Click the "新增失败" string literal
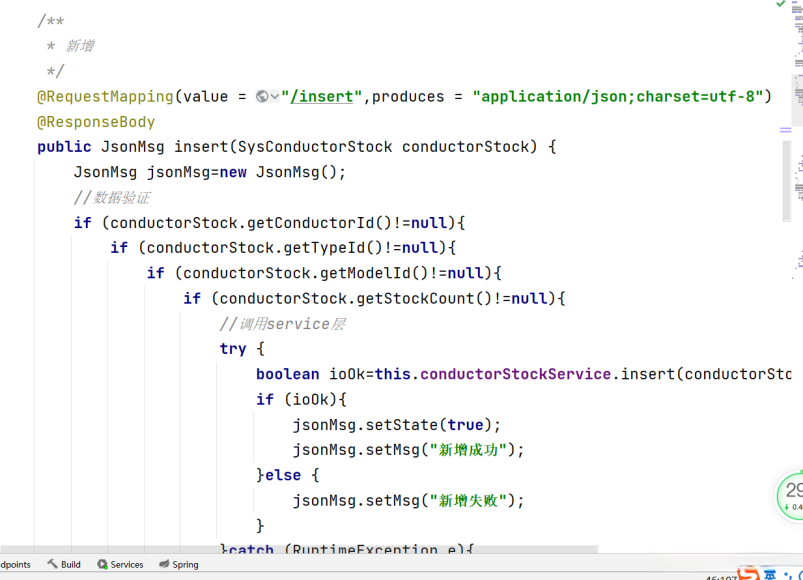Viewport: 803px width, 580px height. click(468, 501)
